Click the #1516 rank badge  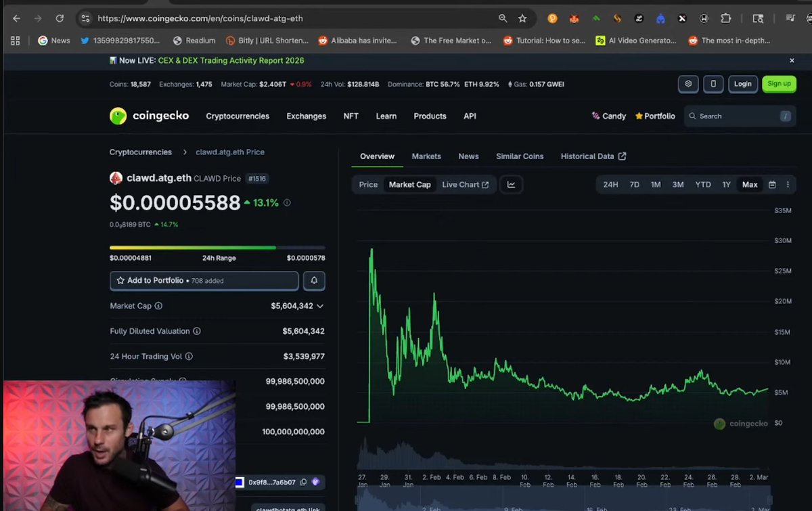(x=257, y=179)
